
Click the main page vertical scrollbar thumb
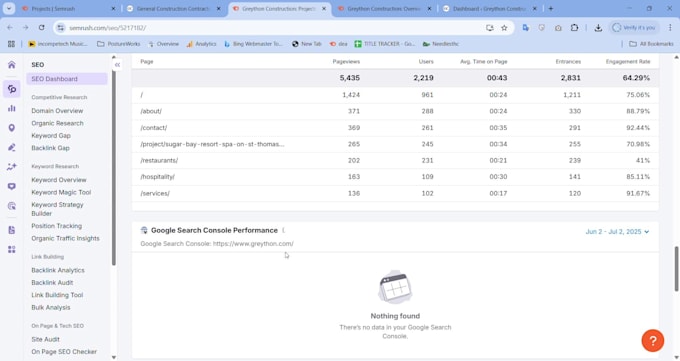coord(676,269)
